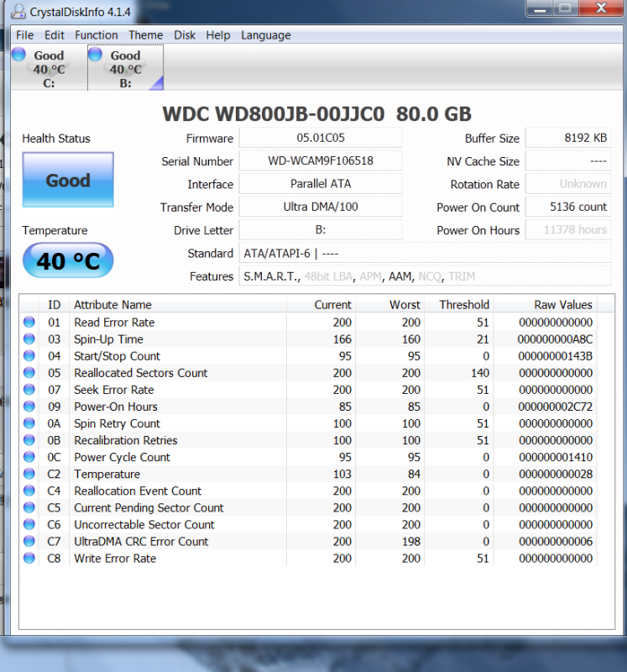Click status orb beside Write Error Rate

(29, 558)
